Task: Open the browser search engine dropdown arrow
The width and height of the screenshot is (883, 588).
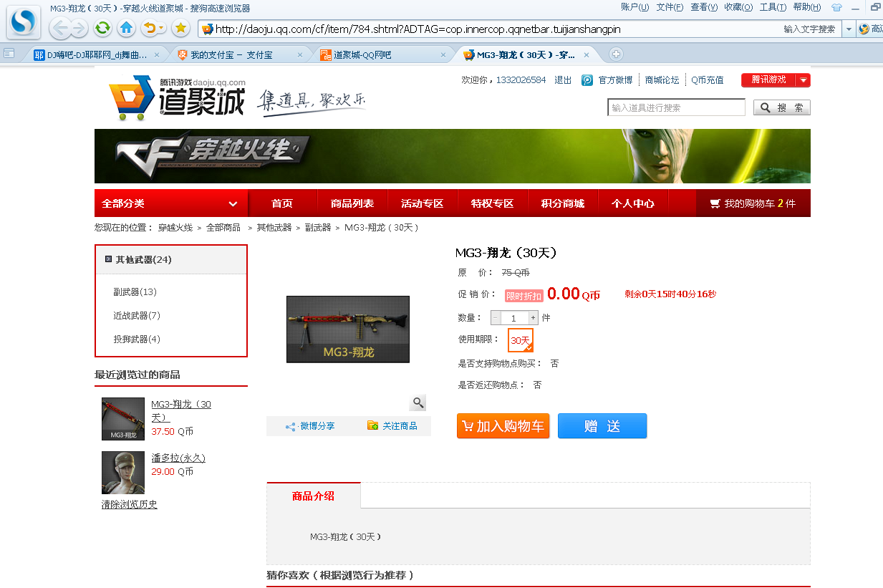Action: 848,29
